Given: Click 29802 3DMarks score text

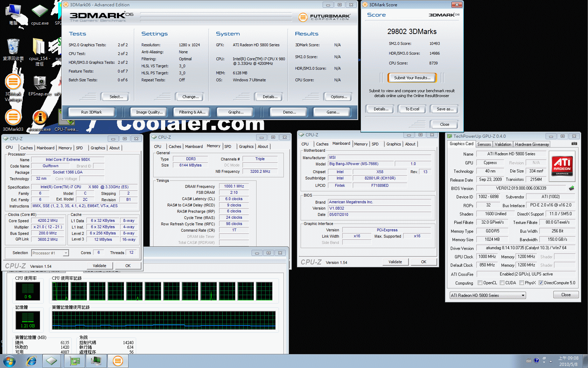Looking at the screenshot, I should pos(412,32).
